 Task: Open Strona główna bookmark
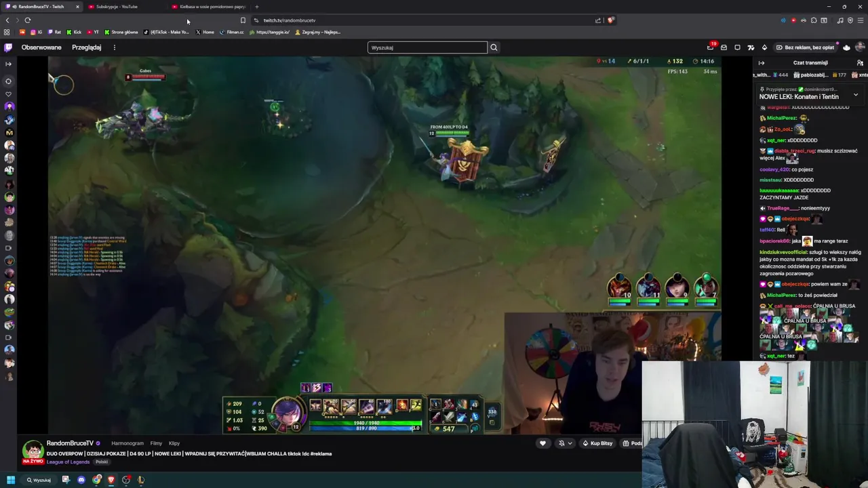[121, 32]
